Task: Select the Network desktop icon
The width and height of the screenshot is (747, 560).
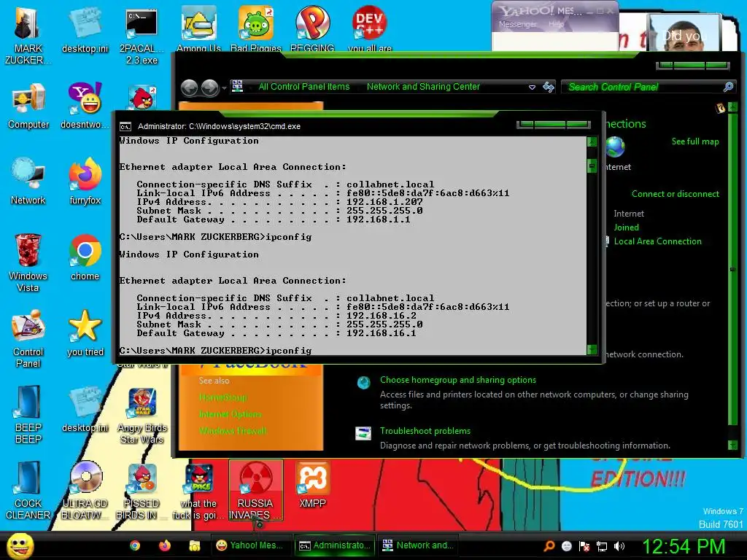Action: tap(28, 182)
